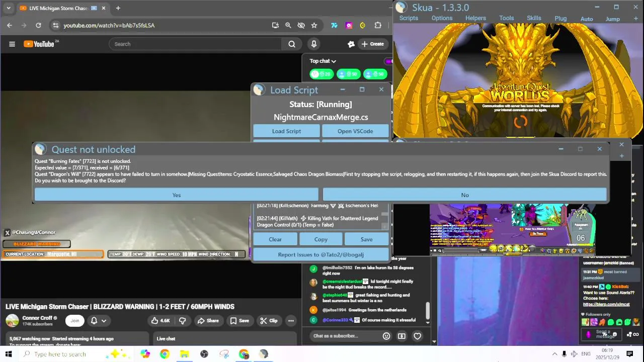
Task: Open the Plug menu in Skua
Action: (x=560, y=19)
